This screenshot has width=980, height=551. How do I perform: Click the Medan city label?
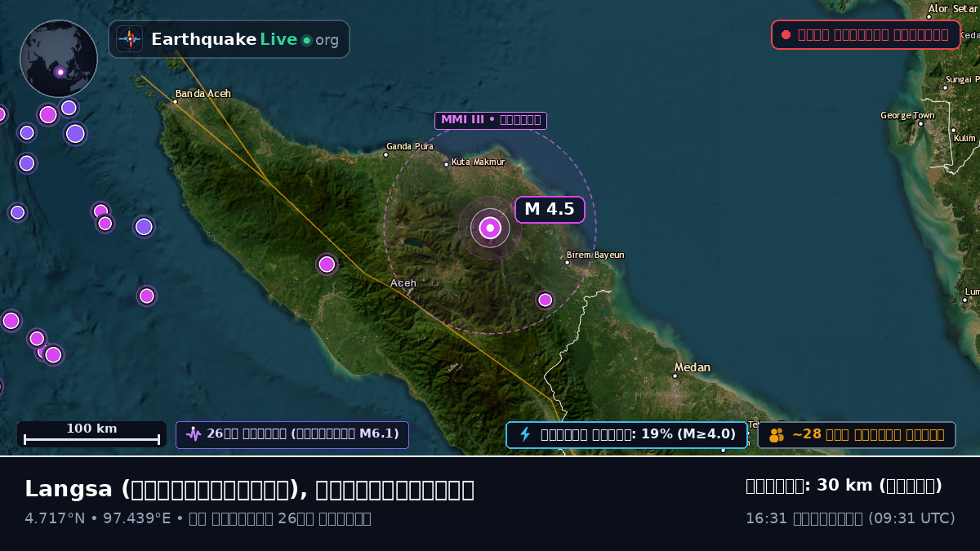point(692,367)
